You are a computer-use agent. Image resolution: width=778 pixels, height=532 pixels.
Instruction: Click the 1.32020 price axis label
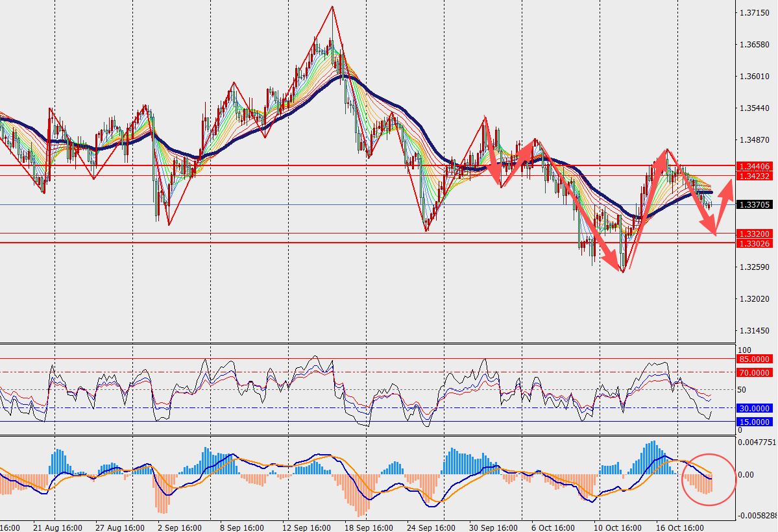coord(754,299)
